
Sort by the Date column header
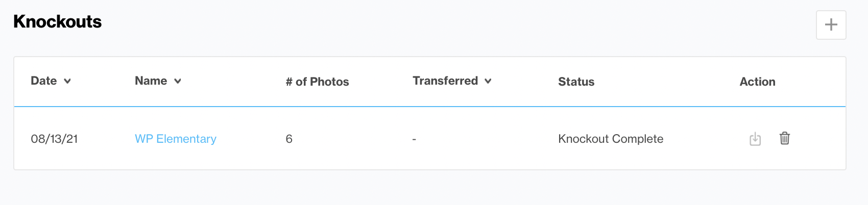point(44,81)
